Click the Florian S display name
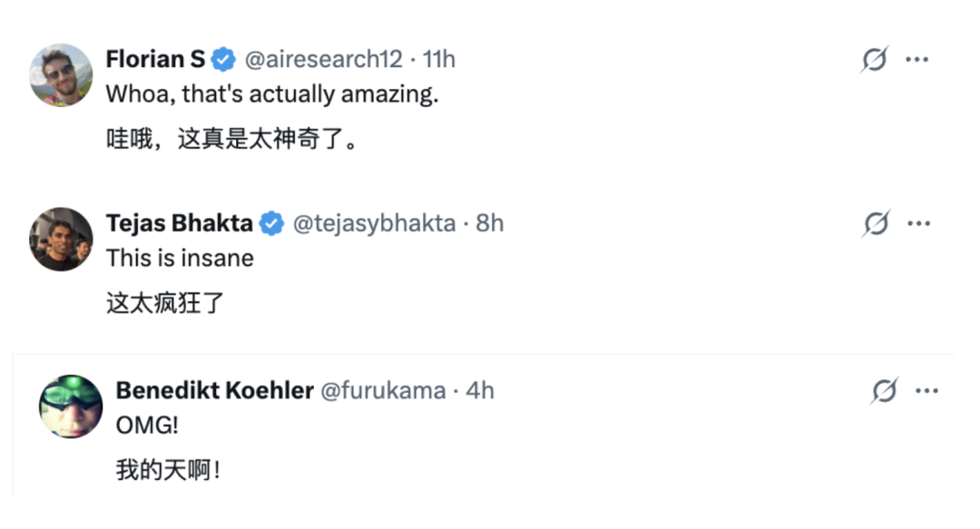Viewport: 980px width, 529px height. (x=155, y=60)
